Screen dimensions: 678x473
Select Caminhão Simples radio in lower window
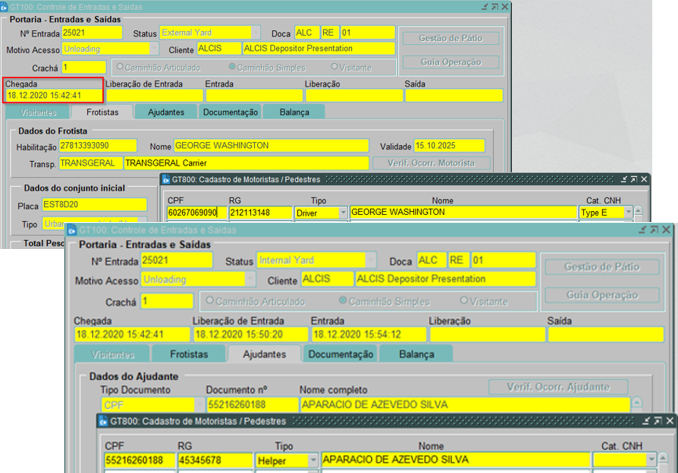click(x=343, y=300)
